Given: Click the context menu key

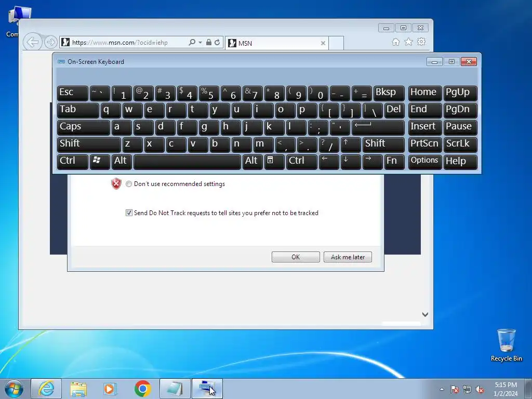Looking at the screenshot, I should tap(274, 162).
